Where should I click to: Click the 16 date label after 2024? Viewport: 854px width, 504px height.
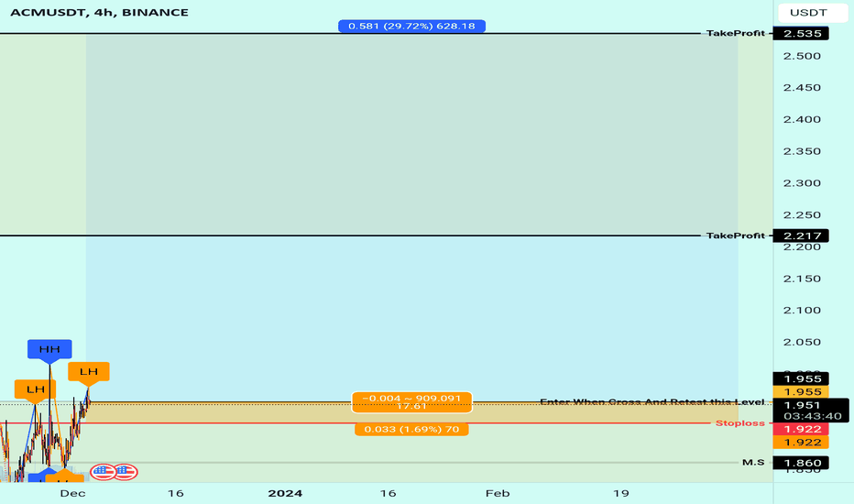388,493
